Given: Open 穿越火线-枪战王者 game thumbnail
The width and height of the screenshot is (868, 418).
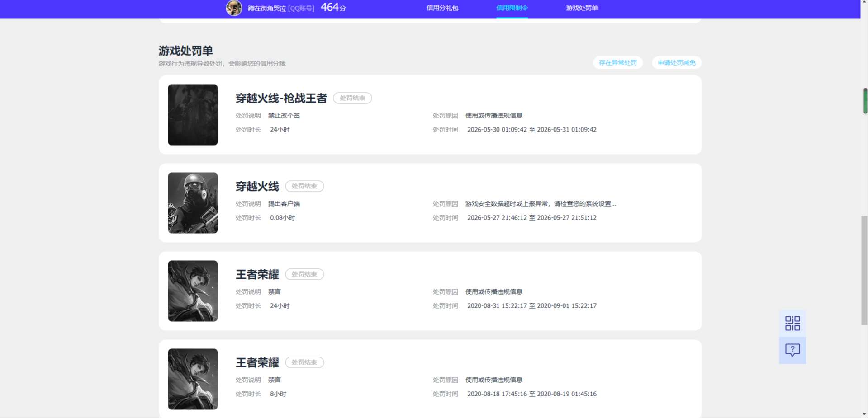Looking at the screenshot, I should coord(193,115).
